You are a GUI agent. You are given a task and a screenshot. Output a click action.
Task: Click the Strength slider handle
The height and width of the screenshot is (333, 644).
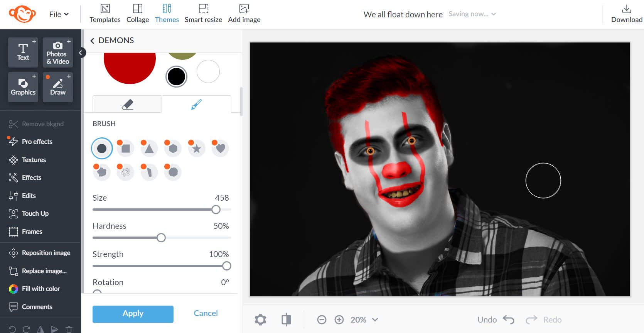pos(227,266)
